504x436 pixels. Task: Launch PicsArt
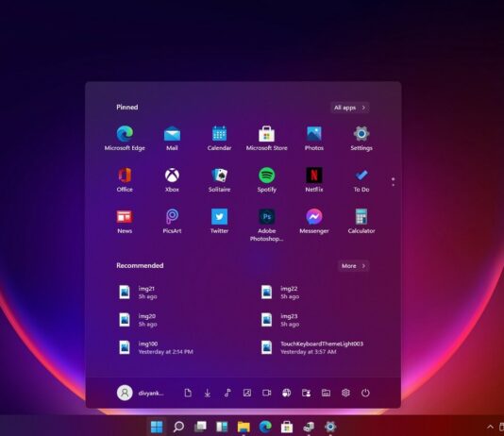coord(172,221)
